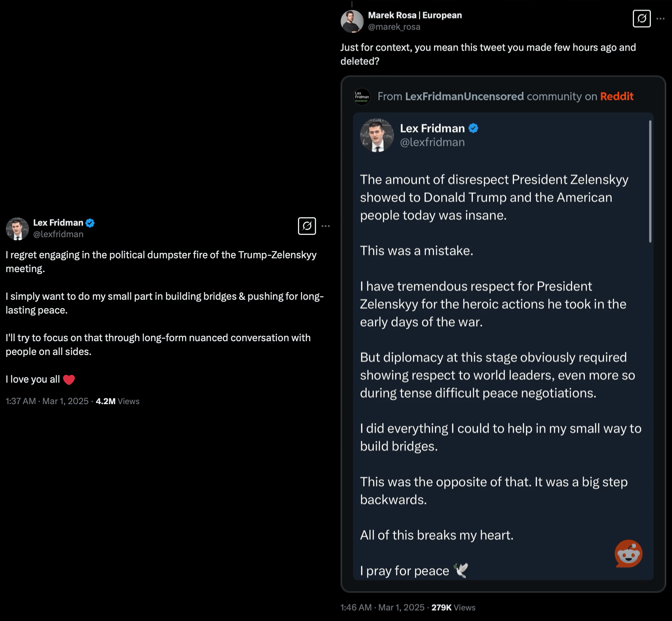Click the Reddit Snoo logo in the embed
672x621 pixels.
point(628,553)
